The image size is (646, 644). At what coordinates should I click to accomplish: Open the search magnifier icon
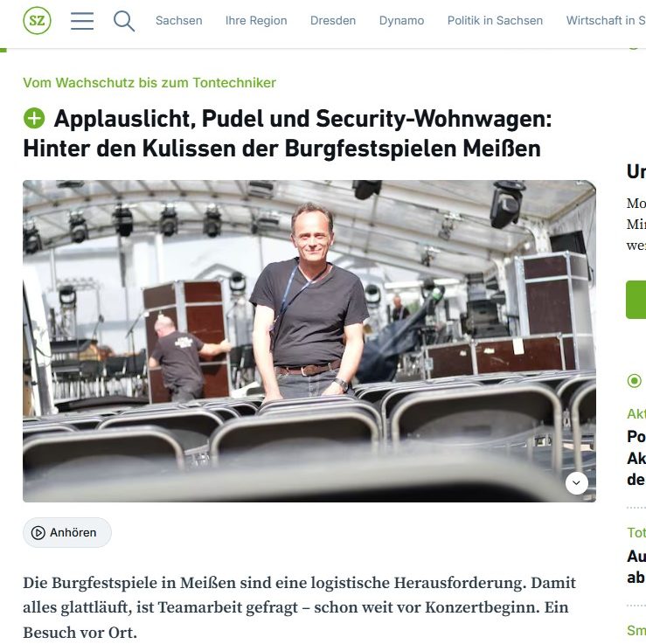124,21
